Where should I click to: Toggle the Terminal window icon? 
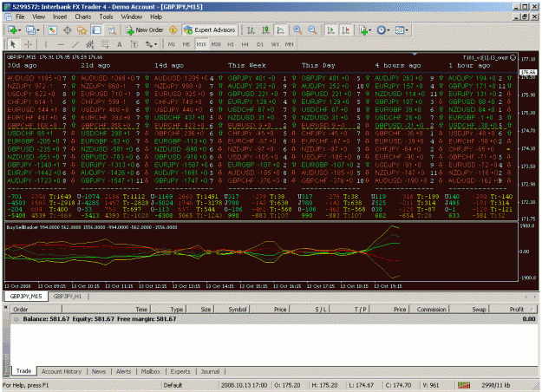point(97,30)
